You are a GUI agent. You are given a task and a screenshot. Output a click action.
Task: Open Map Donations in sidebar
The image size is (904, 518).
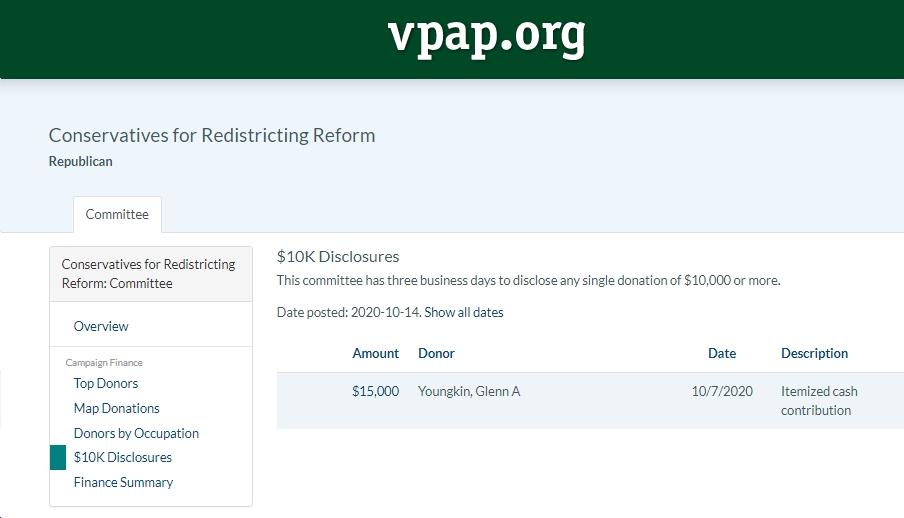(116, 408)
